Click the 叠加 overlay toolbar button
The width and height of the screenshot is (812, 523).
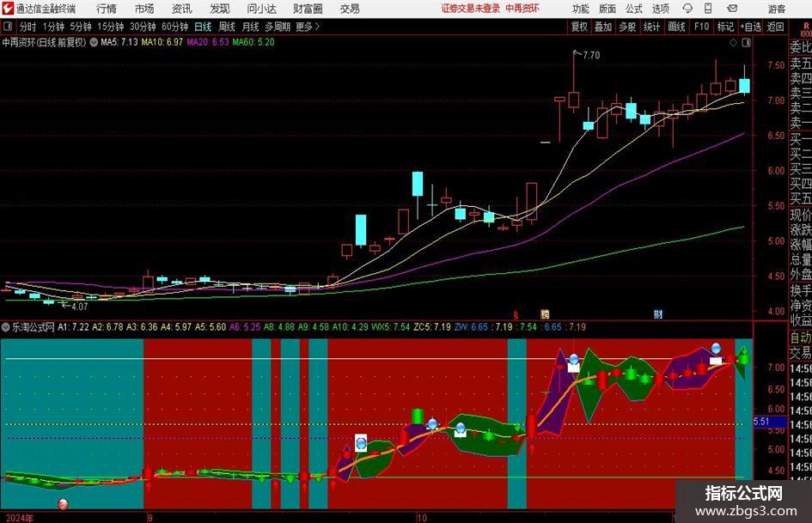(603, 27)
